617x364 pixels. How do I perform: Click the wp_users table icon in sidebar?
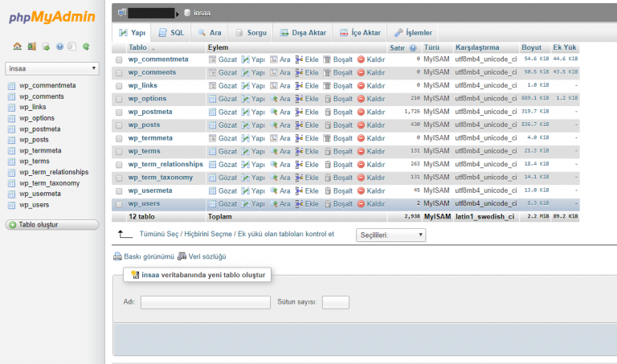11,205
